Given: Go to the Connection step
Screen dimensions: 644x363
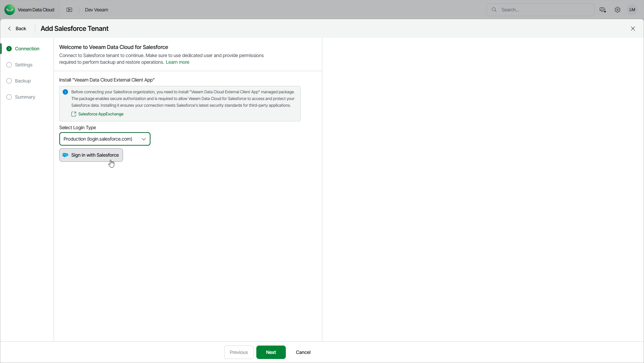Looking at the screenshot, I should (27, 49).
